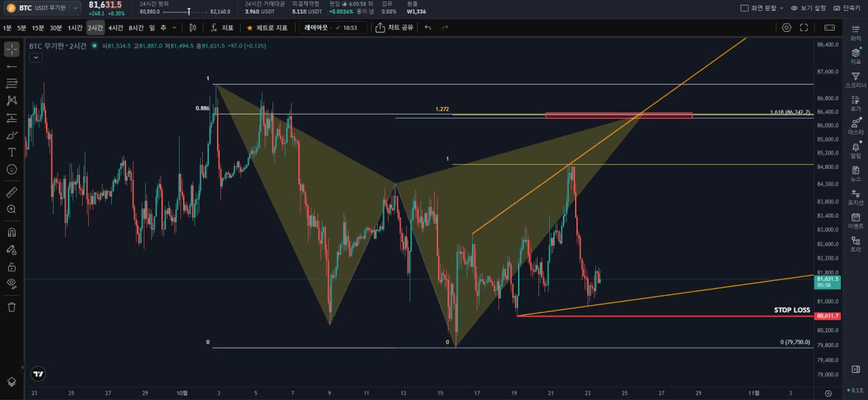This screenshot has width=868, height=400.
Task: Expand more timeframe intervals chevron
Action: pyautogui.click(x=174, y=28)
